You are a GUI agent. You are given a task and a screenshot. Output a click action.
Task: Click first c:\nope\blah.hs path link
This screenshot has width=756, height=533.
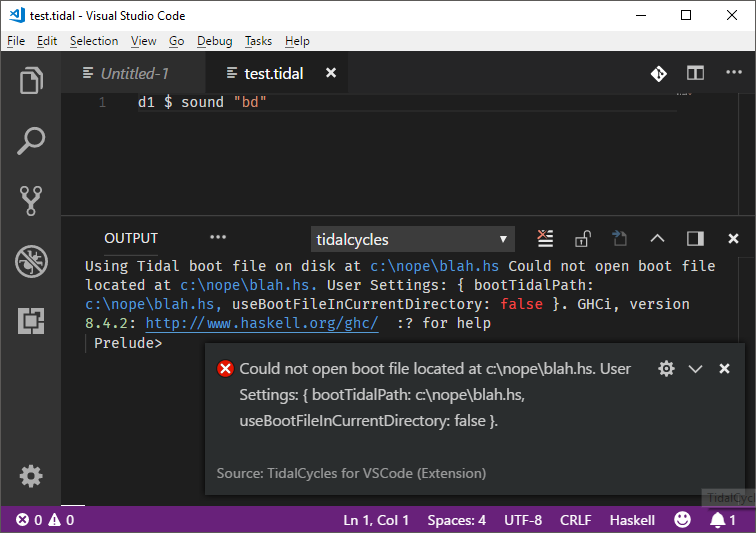point(434,266)
